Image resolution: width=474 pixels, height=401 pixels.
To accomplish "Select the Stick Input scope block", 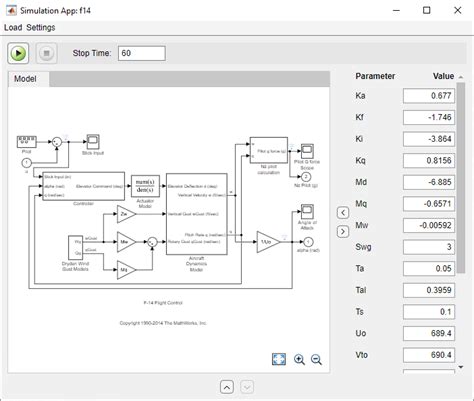I will (x=93, y=142).
